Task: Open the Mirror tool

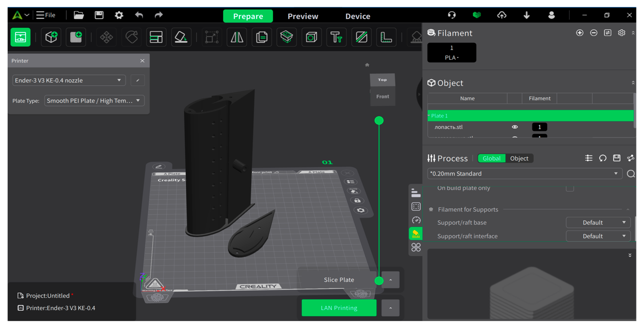Action: [237, 37]
